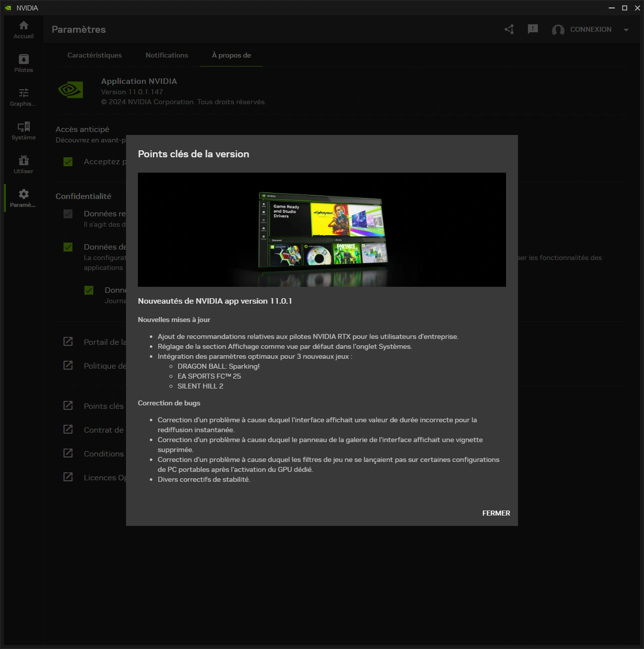Click the Divers correctifs de stabilité bullet

tap(204, 479)
